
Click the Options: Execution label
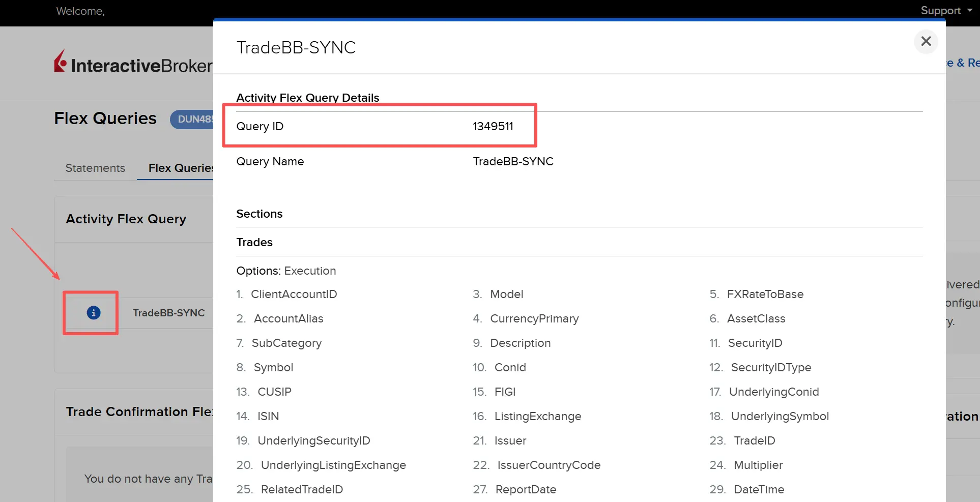286,271
